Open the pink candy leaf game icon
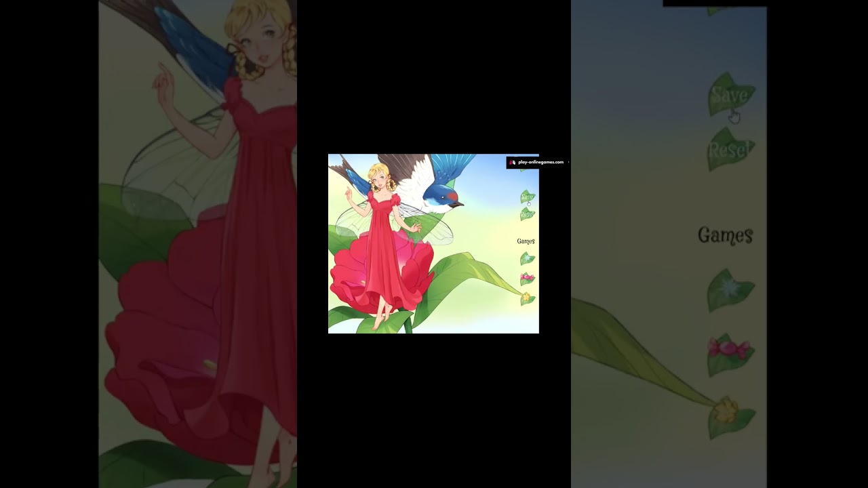868x488 pixels. pyautogui.click(x=527, y=278)
